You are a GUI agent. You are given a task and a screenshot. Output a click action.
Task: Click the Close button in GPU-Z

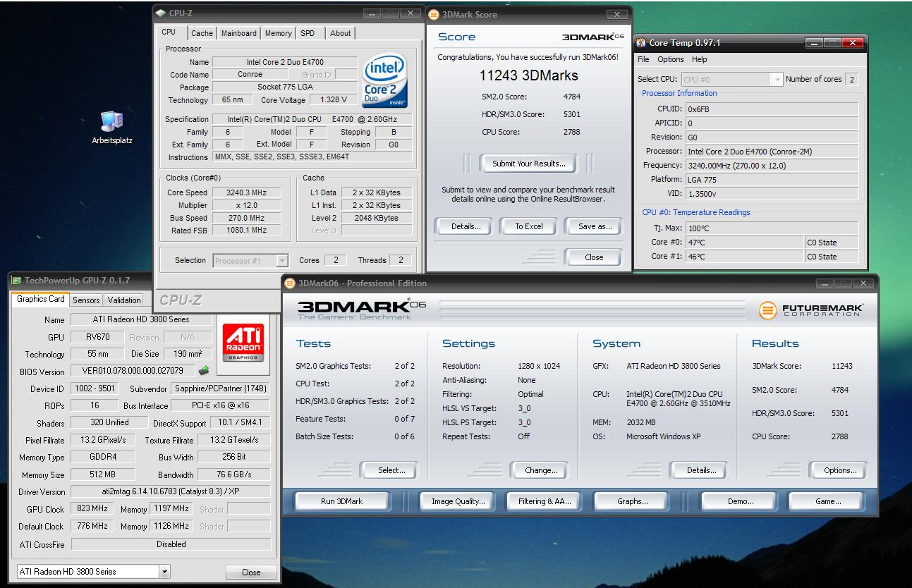pos(251,572)
